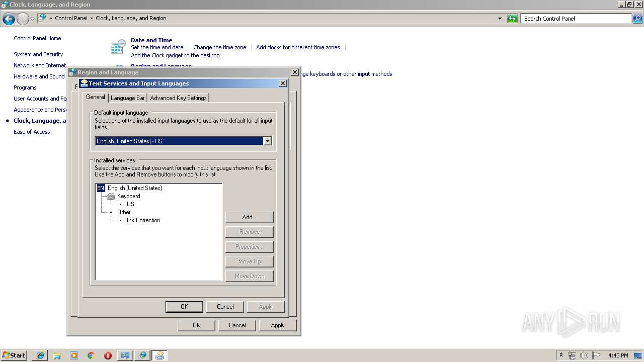Open the network status tray icon
The image size is (644, 362).
(x=572, y=355)
